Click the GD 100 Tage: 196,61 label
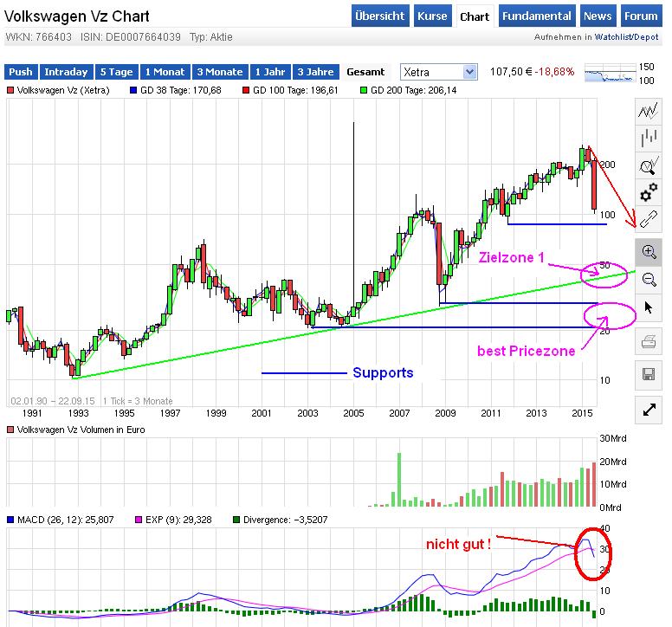The height and width of the screenshot is (627, 672). [x=295, y=90]
